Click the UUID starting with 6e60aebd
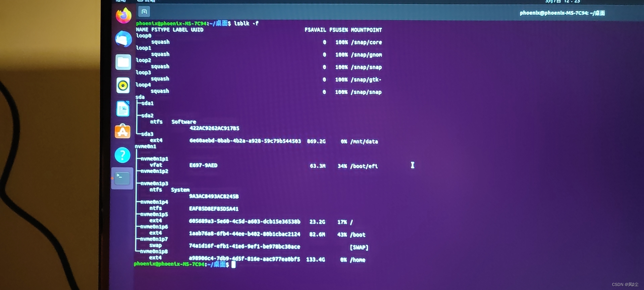The height and width of the screenshot is (290, 644). [245, 141]
